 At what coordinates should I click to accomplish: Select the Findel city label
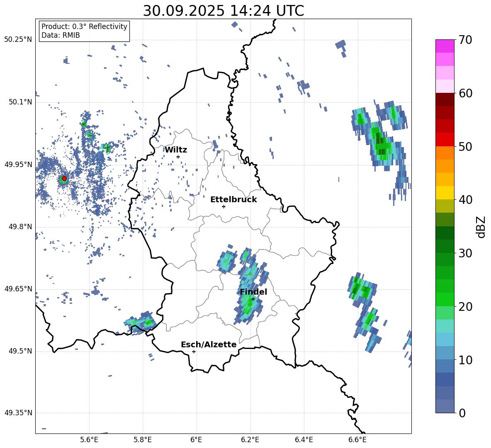(x=253, y=292)
